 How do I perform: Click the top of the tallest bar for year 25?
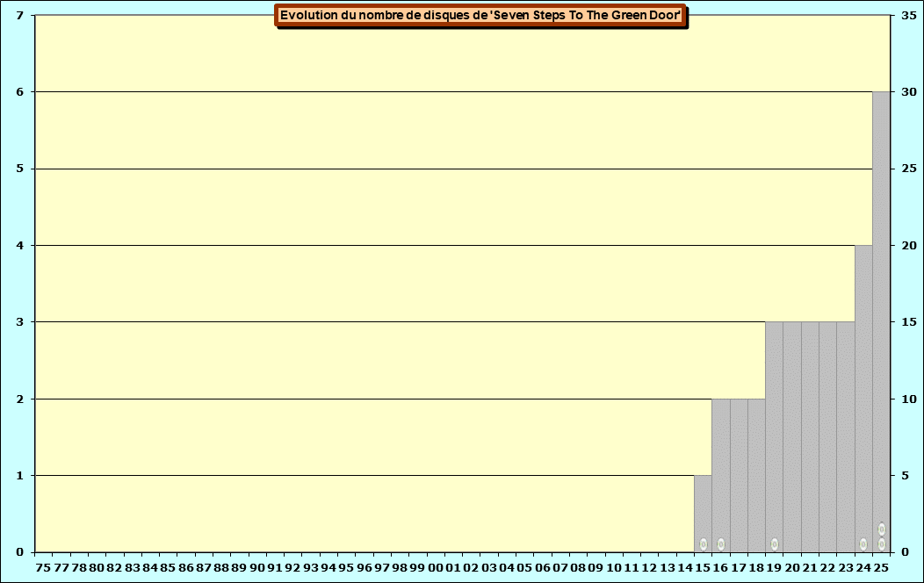click(881, 93)
